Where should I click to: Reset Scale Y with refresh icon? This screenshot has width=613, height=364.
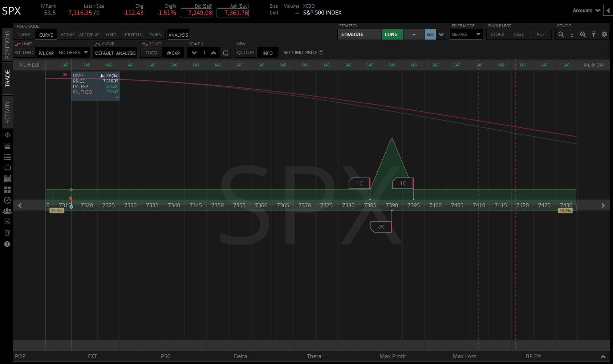tap(226, 53)
